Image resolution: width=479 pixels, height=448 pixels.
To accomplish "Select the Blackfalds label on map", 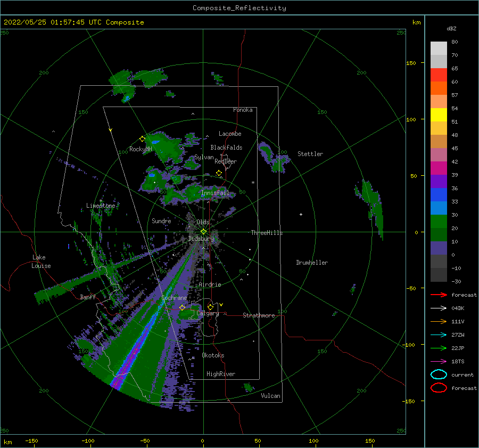I will click(x=226, y=148).
